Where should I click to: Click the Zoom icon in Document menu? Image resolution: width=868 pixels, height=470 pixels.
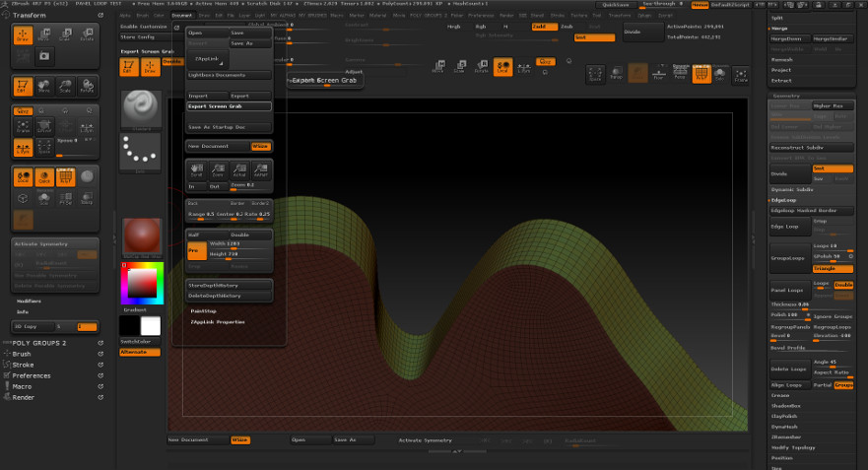(x=217, y=171)
